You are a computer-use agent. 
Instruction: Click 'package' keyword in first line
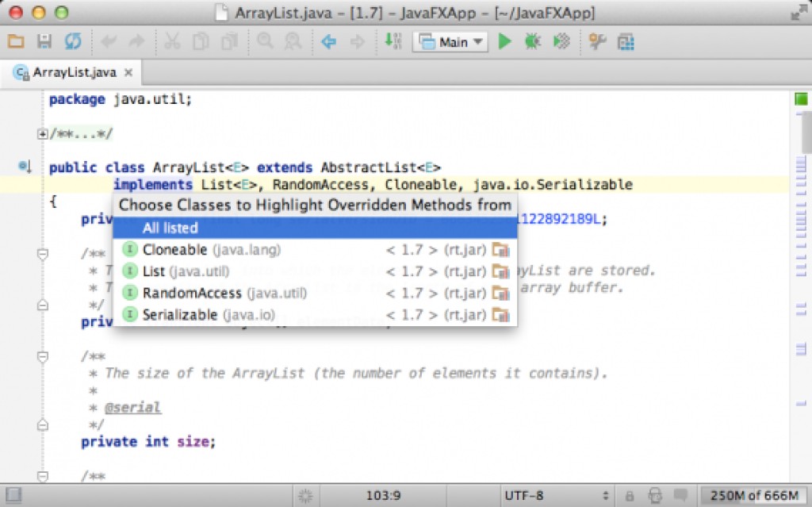pos(77,99)
